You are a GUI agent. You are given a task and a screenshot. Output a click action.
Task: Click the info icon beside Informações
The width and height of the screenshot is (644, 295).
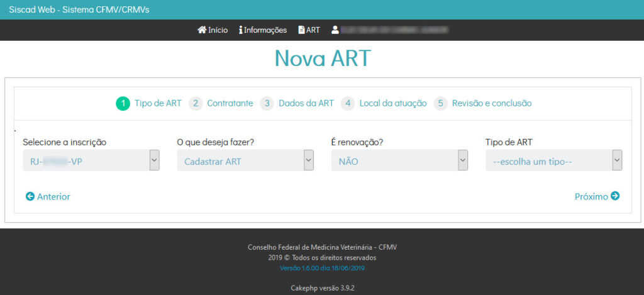coord(241,30)
